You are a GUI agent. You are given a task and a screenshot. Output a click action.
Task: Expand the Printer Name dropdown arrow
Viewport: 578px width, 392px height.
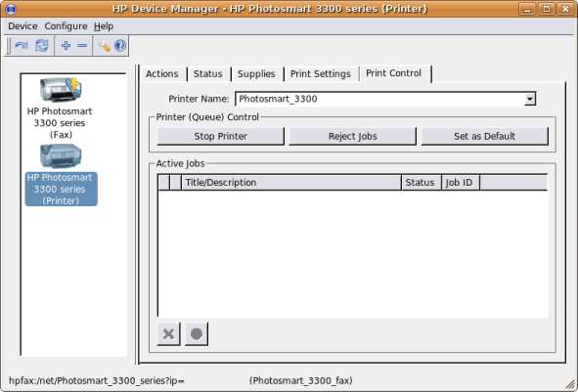(x=530, y=99)
